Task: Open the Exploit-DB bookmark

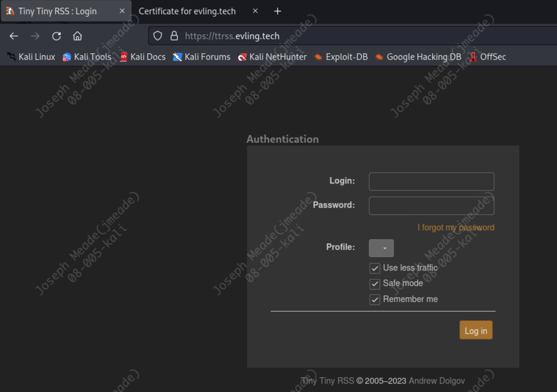Action: point(341,57)
